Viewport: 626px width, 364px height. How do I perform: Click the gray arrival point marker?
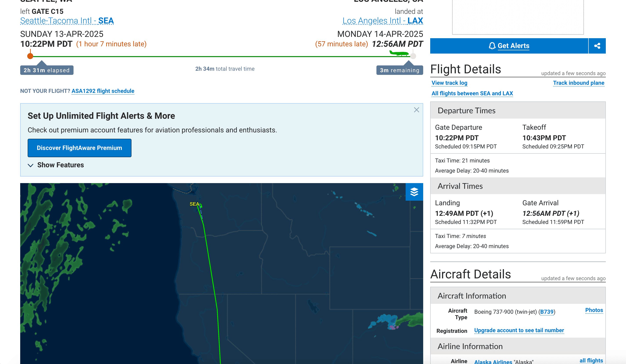click(x=413, y=56)
